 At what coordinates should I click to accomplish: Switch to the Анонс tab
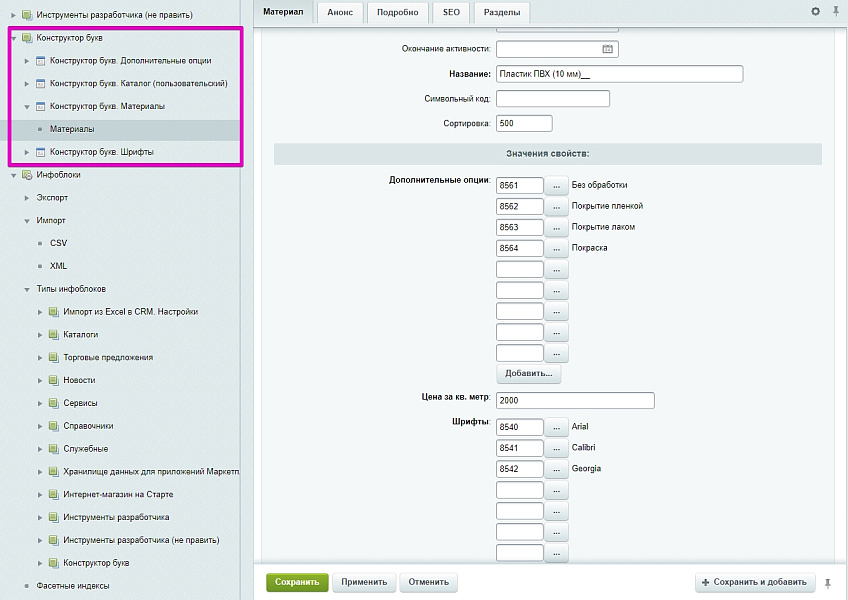pos(339,12)
